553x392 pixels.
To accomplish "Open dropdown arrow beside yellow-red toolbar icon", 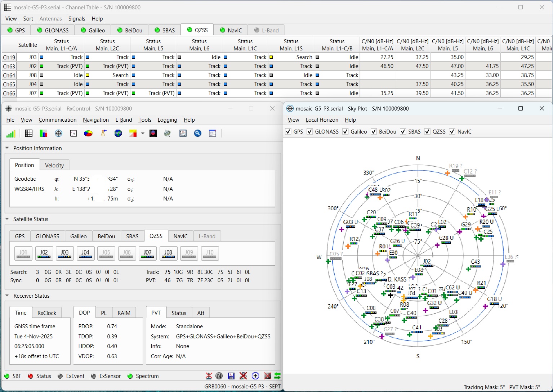I will click(x=143, y=134).
